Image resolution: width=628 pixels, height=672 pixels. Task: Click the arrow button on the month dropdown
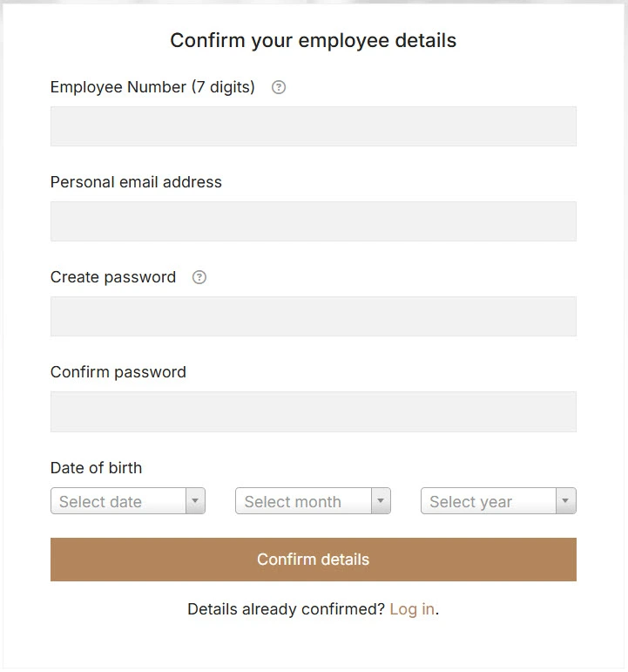pyautogui.click(x=381, y=501)
